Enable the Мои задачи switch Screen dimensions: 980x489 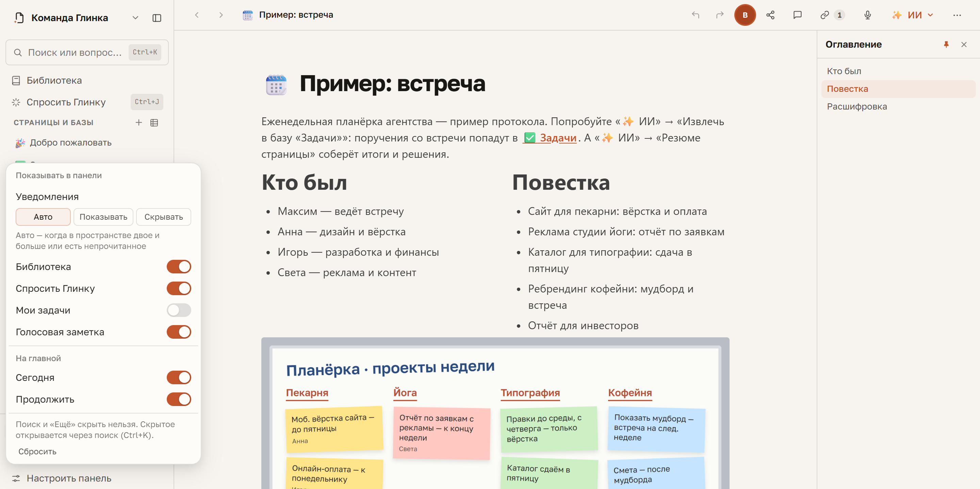coord(179,310)
